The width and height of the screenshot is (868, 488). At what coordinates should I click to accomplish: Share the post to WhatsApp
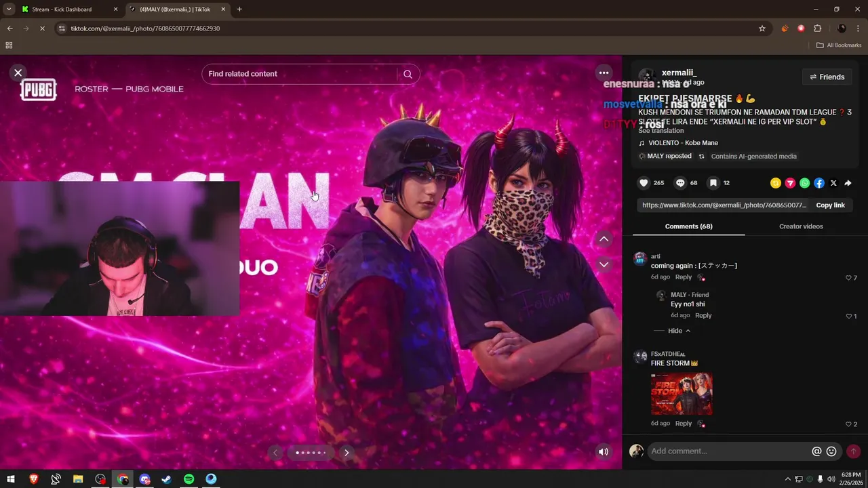(x=804, y=183)
